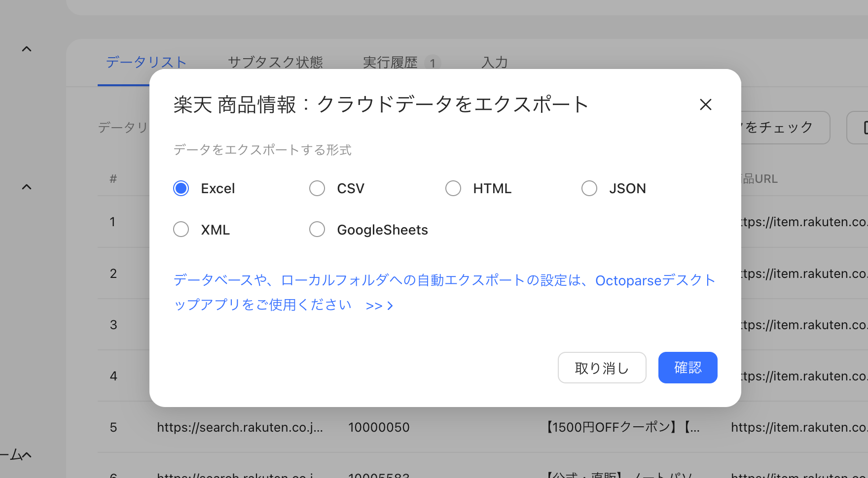Choose CSV as export format

pos(317,188)
